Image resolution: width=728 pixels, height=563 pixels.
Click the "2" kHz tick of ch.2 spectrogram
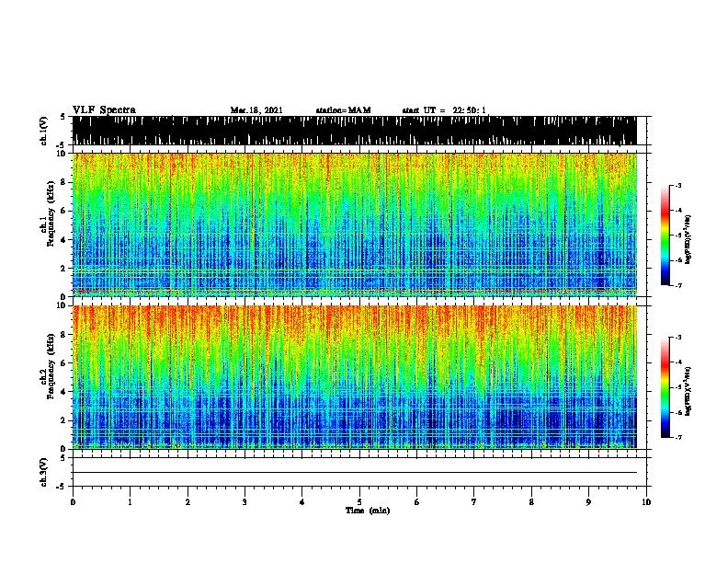[x=65, y=420]
